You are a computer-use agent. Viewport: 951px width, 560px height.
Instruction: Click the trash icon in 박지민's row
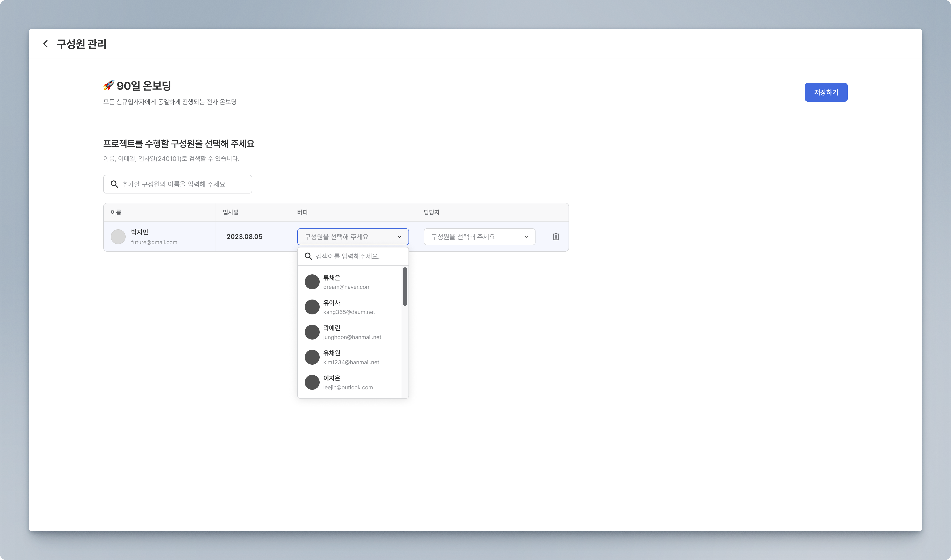click(556, 237)
